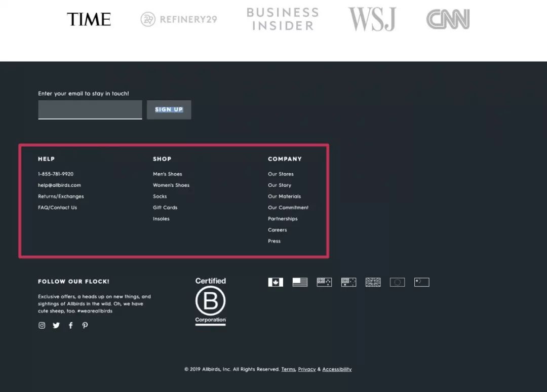The image size is (547, 392).
Task: Open the Careers page under COMPANY
Action: tap(277, 229)
